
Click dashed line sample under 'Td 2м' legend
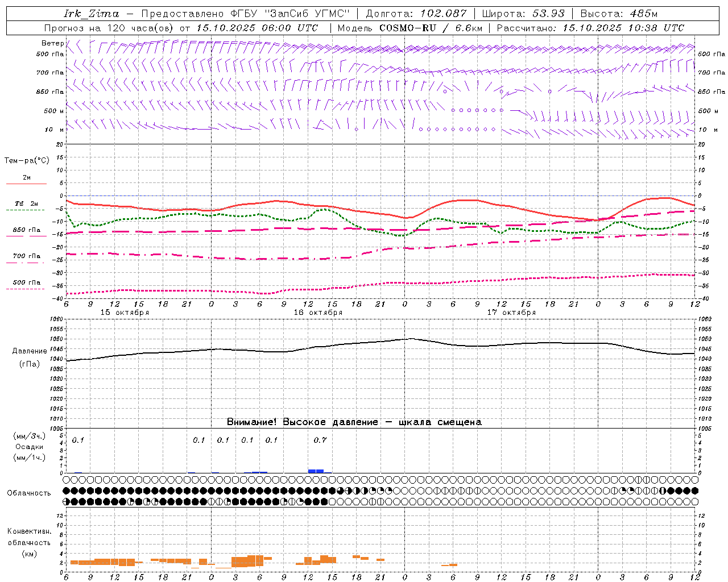(26, 210)
